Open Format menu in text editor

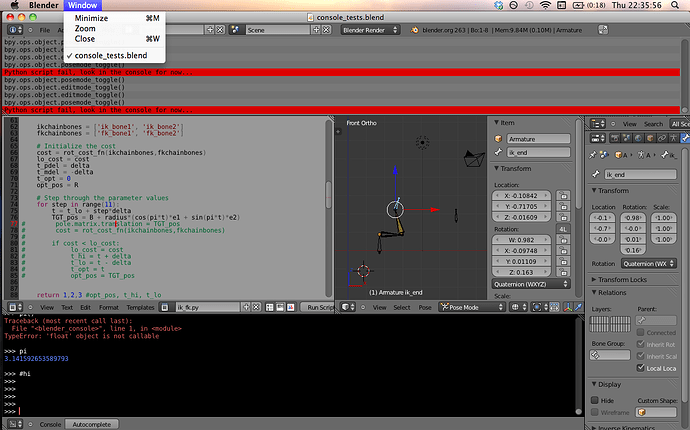coord(109,307)
